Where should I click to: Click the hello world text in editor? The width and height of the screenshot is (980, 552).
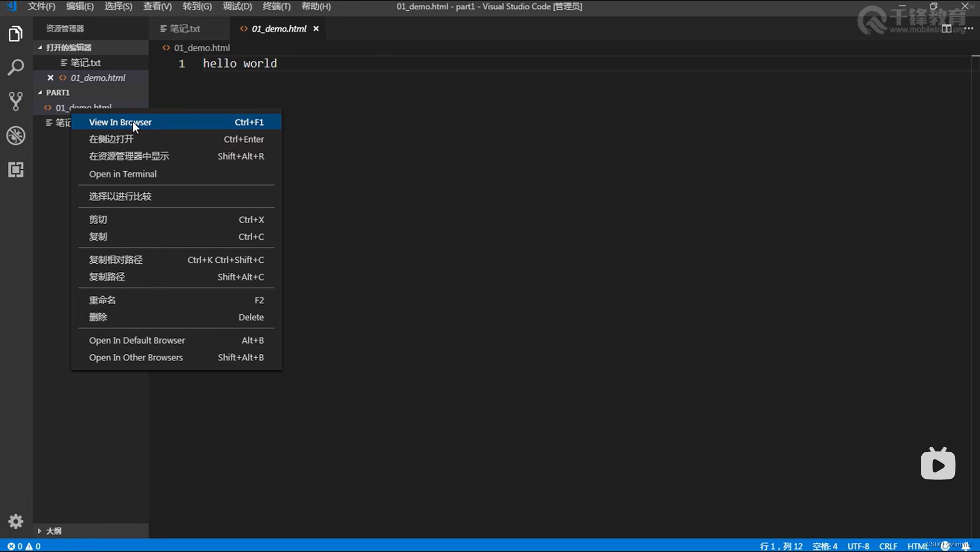point(240,63)
